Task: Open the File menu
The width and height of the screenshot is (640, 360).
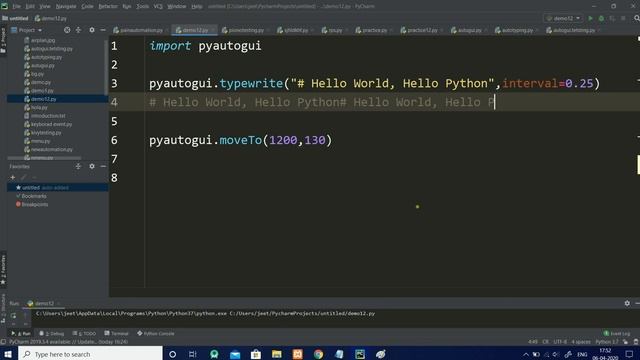Action: point(16,7)
